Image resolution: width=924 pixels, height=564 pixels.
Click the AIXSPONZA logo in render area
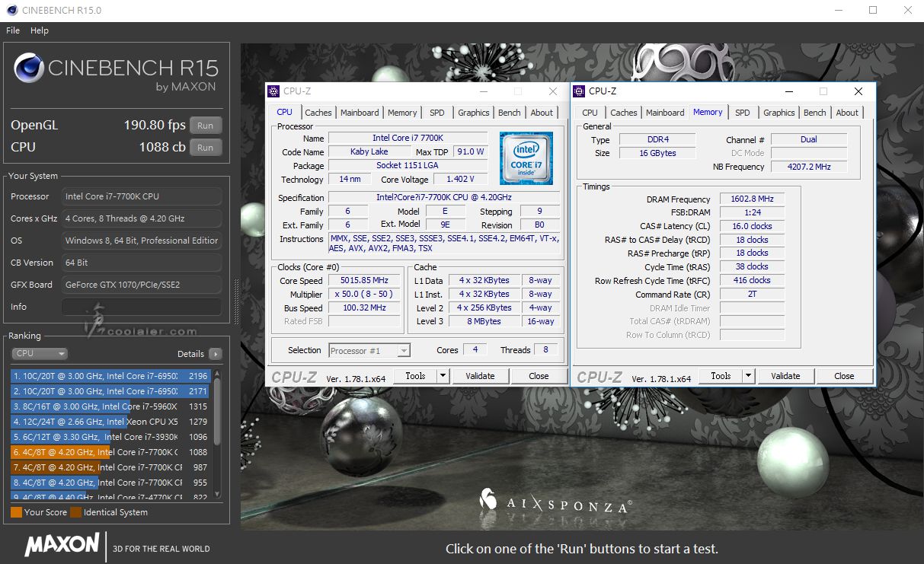pyautogui.click(x=555, y=503)
